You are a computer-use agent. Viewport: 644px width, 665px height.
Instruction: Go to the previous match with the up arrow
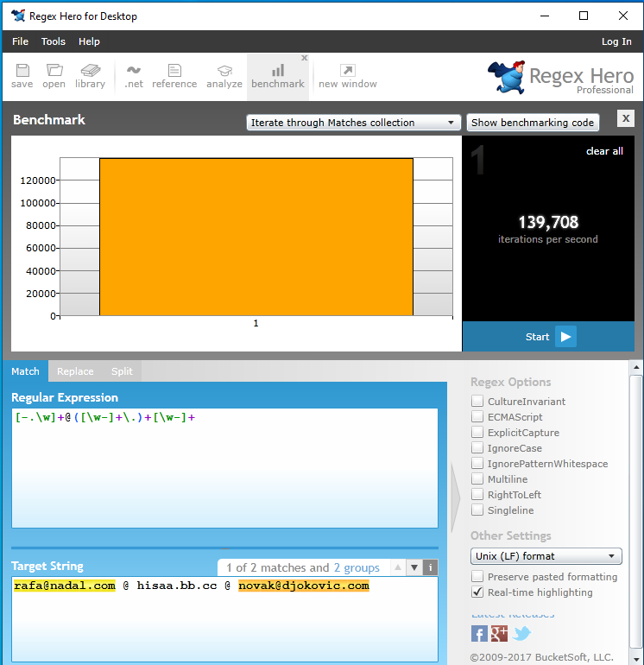(398, 567)
